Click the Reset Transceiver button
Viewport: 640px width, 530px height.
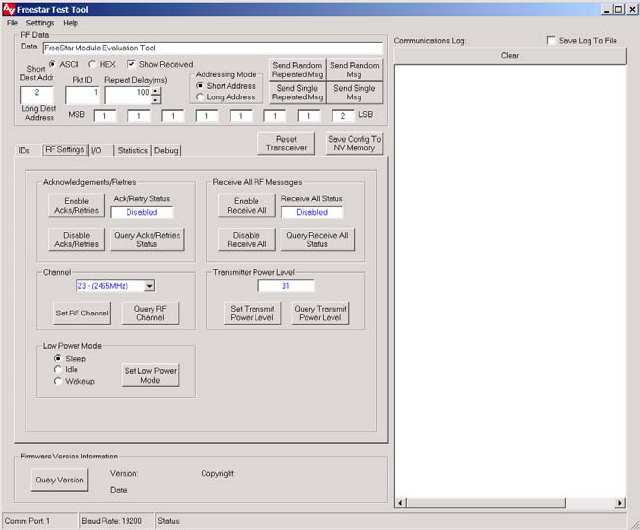(x=286, y=144)
